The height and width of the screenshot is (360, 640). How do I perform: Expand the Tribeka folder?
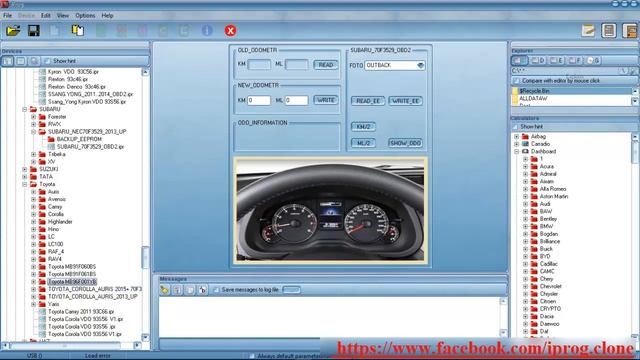pos(34,154)
